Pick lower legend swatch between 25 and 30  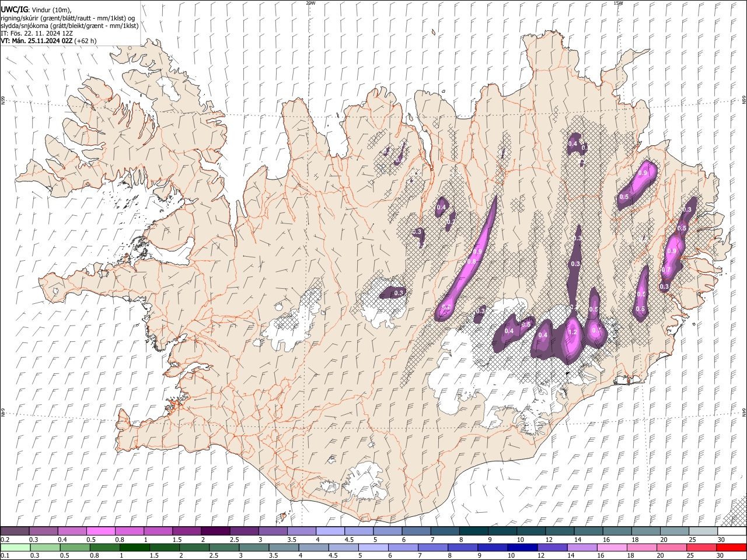pyautogui.click(x=701, y=547)
